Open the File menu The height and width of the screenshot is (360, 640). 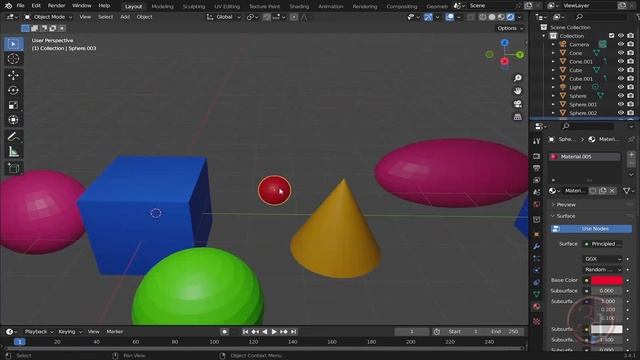20,6
